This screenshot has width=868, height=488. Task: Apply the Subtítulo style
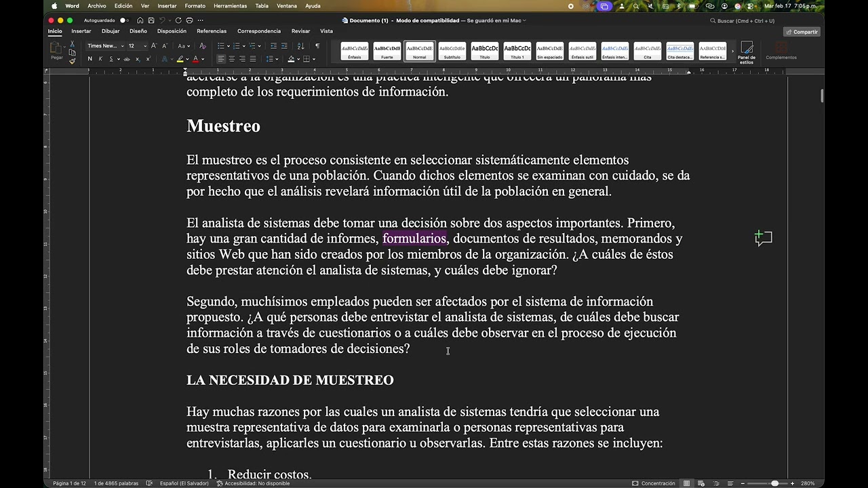point(452,51)
